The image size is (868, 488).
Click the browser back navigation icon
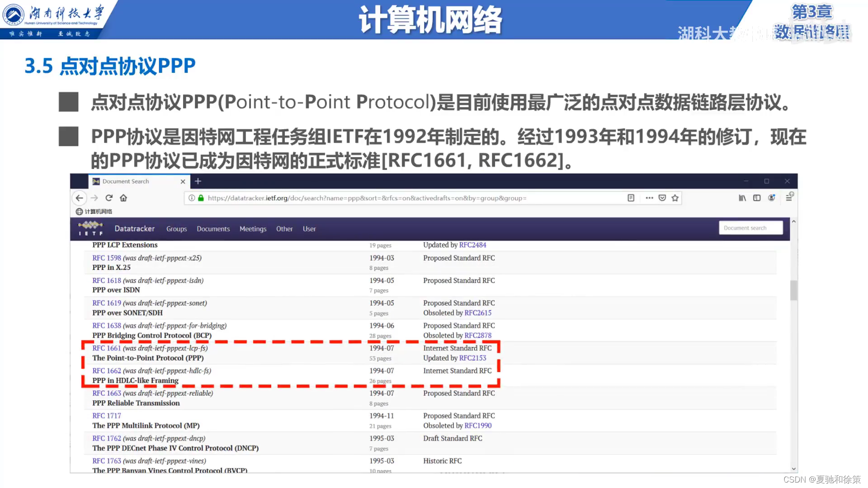80,198
